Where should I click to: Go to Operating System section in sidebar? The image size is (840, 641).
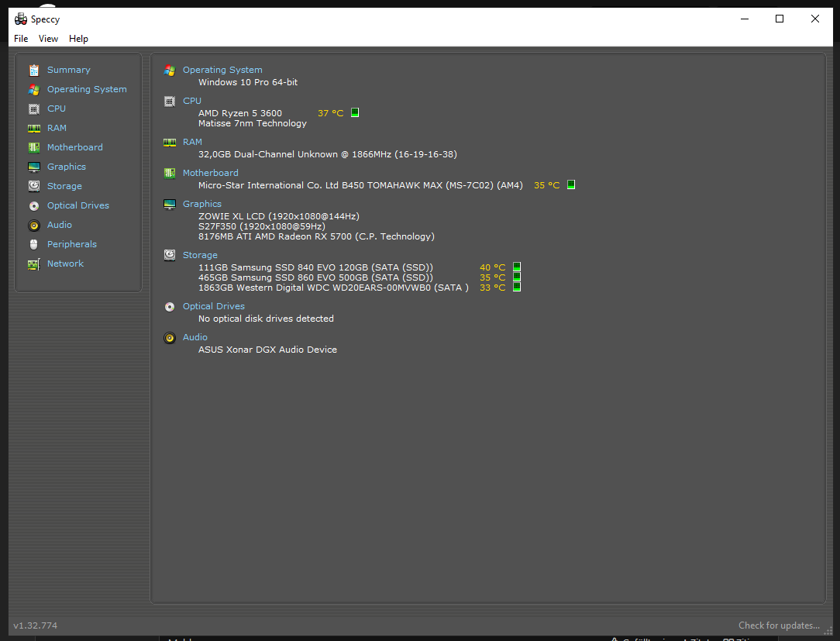pos(87,89)
